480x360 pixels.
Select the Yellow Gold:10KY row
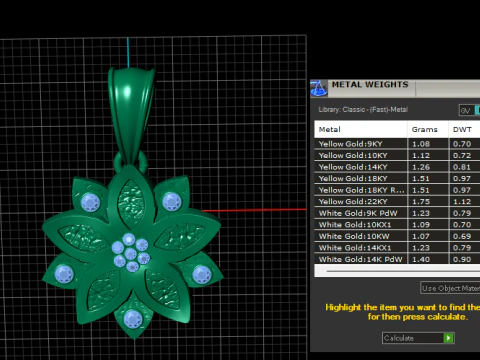(x=397, y=155)
